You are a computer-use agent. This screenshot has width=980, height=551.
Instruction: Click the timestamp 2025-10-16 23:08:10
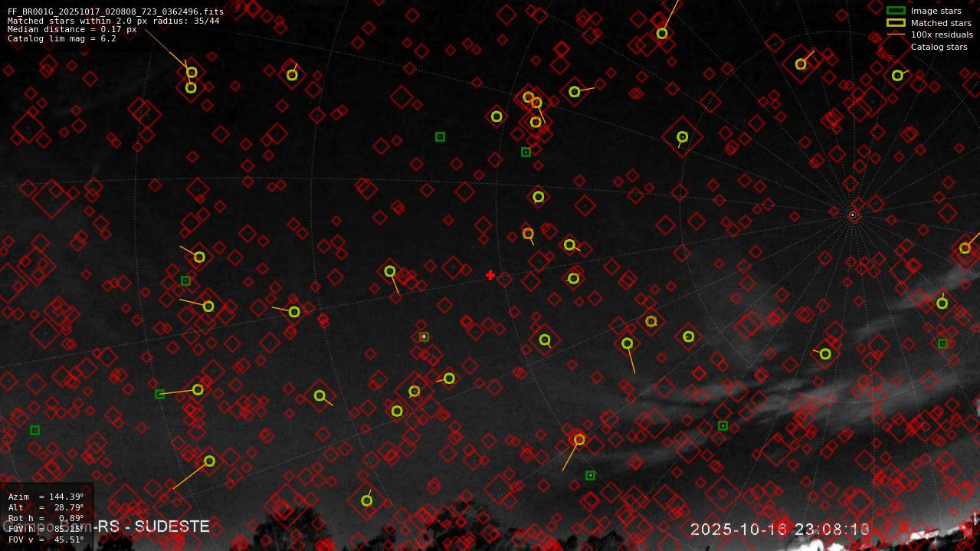[780, 530]
